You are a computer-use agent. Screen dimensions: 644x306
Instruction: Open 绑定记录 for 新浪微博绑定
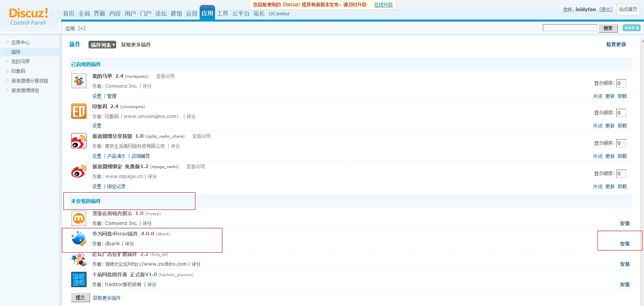click(x=116, y=186)
